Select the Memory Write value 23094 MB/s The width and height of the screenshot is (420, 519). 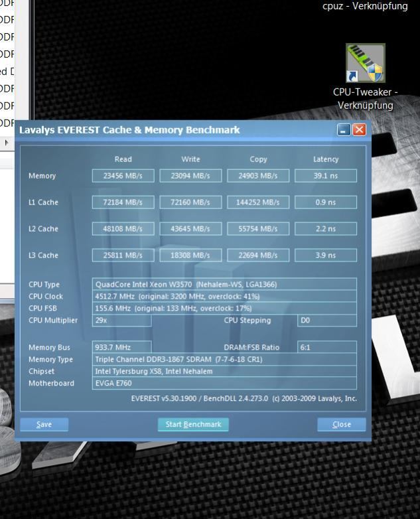(x=190, y=176)
